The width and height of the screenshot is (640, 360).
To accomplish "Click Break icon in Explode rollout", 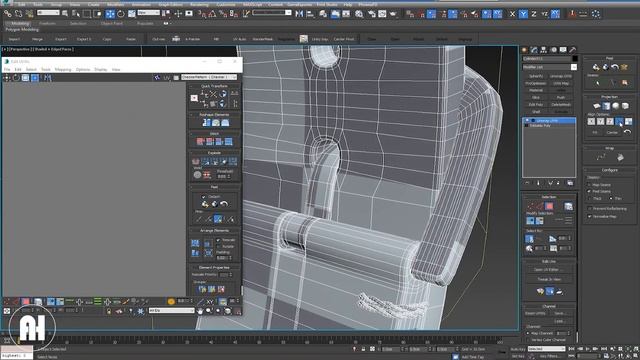I will [196, 161].
